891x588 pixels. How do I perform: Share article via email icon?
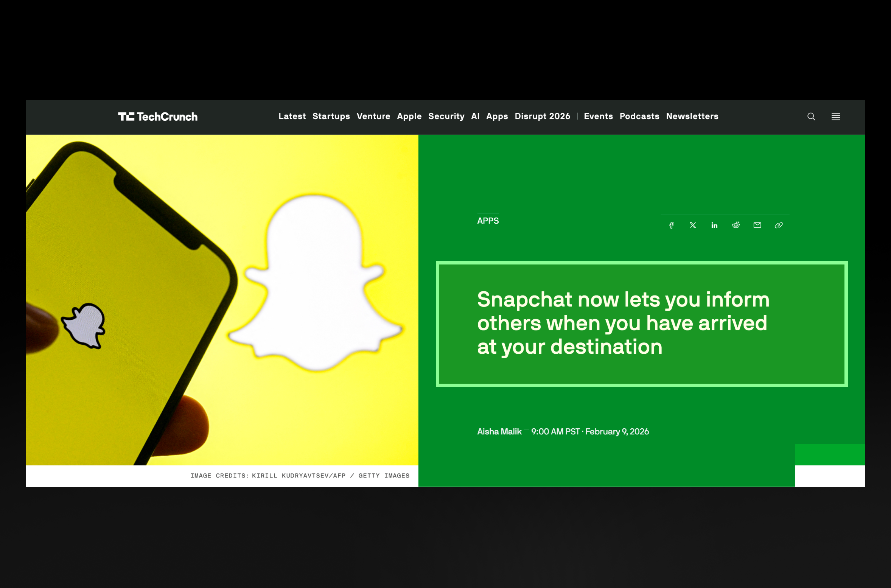tap(757, 225)
